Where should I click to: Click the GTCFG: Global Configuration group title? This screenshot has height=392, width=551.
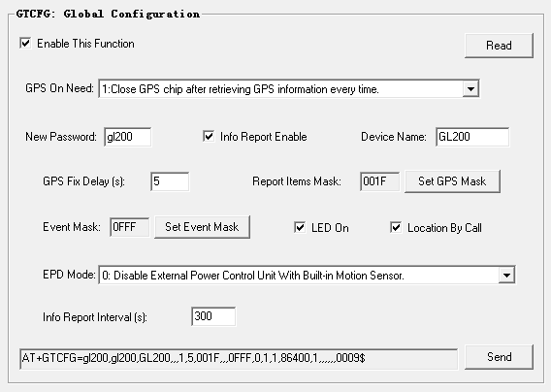[108, 14]
